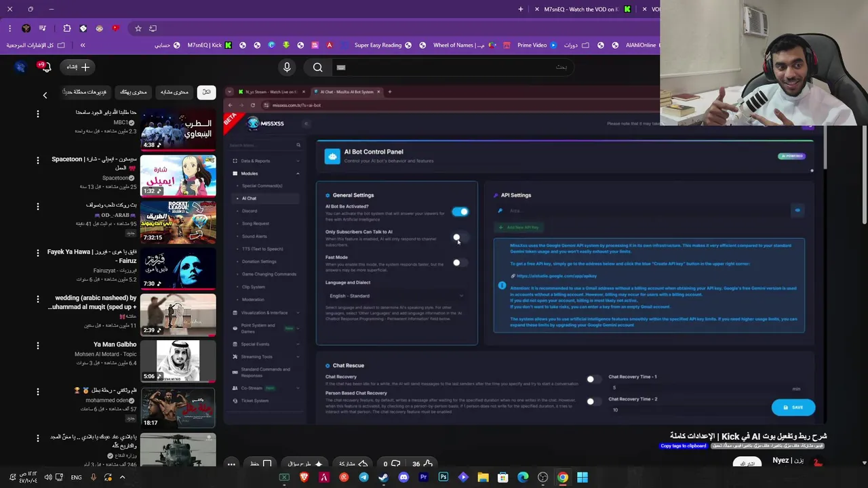This screenshot has width=868, height=488.
Task: Like the video with thumbs-up button
Action: tap(422, 464)
